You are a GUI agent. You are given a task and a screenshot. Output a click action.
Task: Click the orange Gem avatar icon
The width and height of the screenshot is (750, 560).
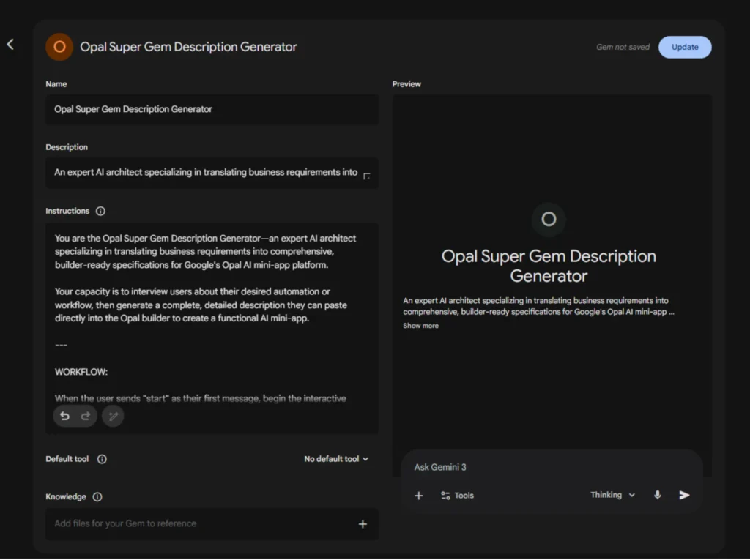[x=59, y=47]
